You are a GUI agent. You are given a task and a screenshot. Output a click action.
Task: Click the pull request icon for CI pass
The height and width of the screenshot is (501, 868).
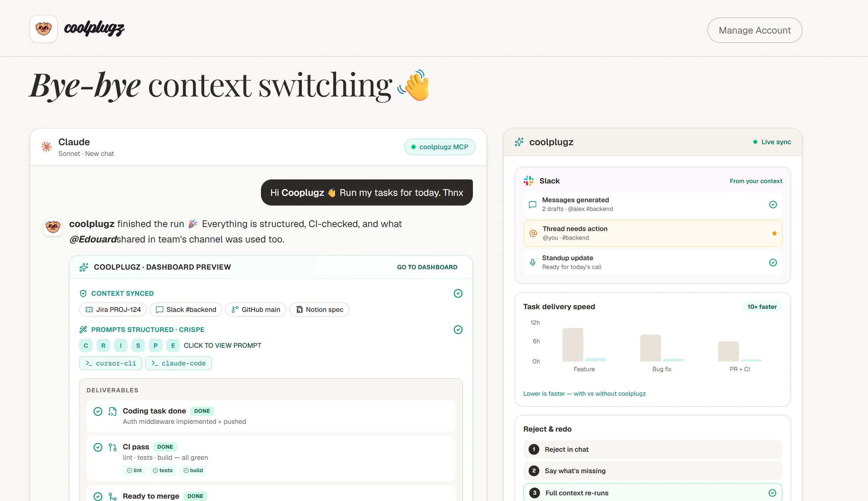[x=112, y=447]
